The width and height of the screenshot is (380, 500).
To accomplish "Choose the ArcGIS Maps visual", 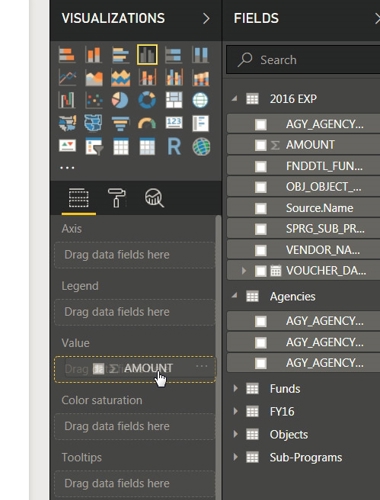I will click(x=201, y=147).
